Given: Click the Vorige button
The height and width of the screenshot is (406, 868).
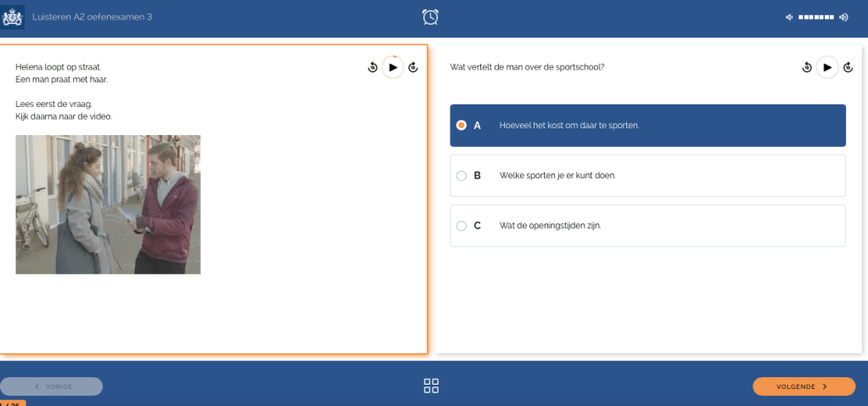Looking at the screenshot, I should coord(52,386).
